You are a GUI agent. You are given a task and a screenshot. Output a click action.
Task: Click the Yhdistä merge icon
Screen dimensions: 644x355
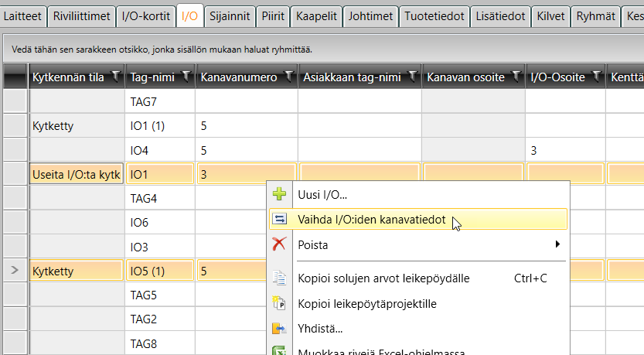click(x=279, y=329)
